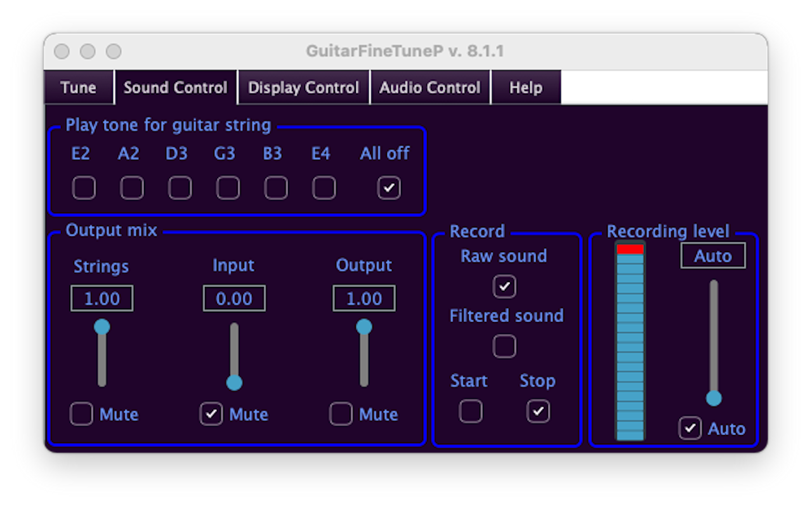Unmute the Input channel
Screen dimensions: 812x508
[211, 414]
